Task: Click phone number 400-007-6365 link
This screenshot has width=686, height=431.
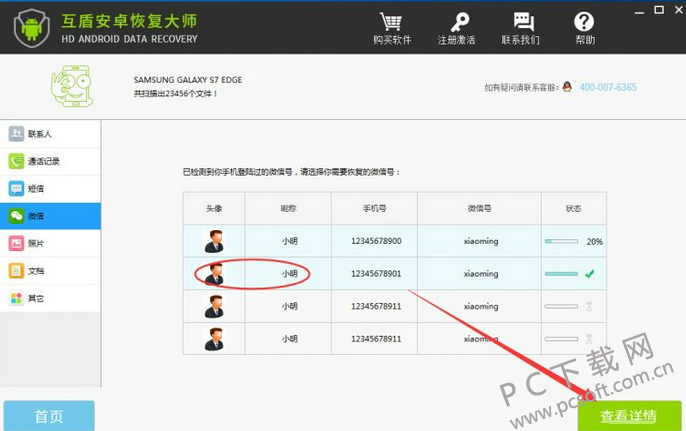Action: 608,87
